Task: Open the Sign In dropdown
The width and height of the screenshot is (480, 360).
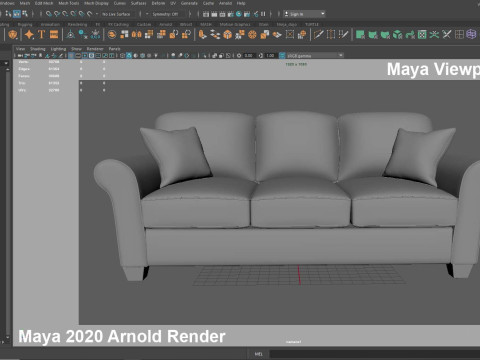Action: (x=304, y=14)
